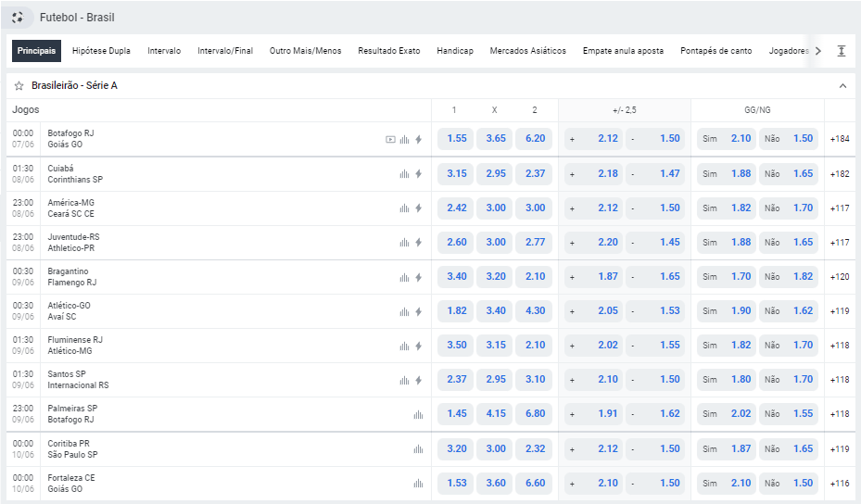Select draw odds 3.40 for Atlético-GO match

[495, 311]
